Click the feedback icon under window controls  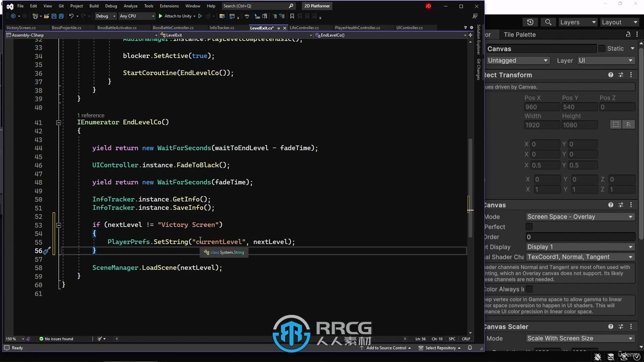coord(474,16)
